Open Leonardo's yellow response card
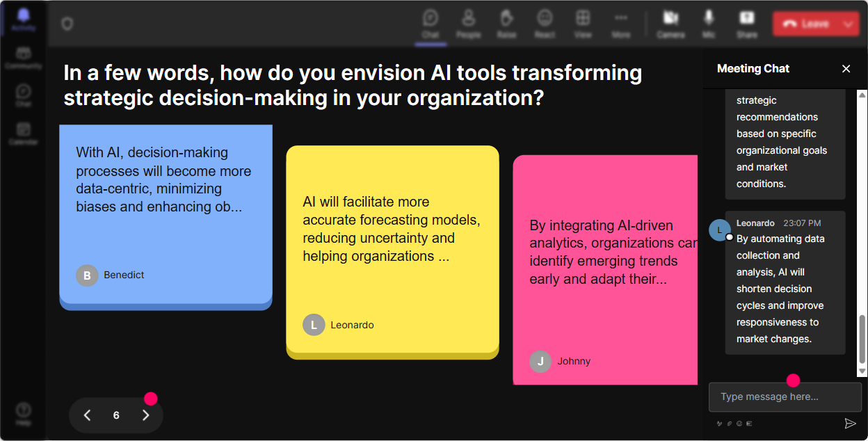This screenshot has width=868, height=441. click(x=392, y=252)
